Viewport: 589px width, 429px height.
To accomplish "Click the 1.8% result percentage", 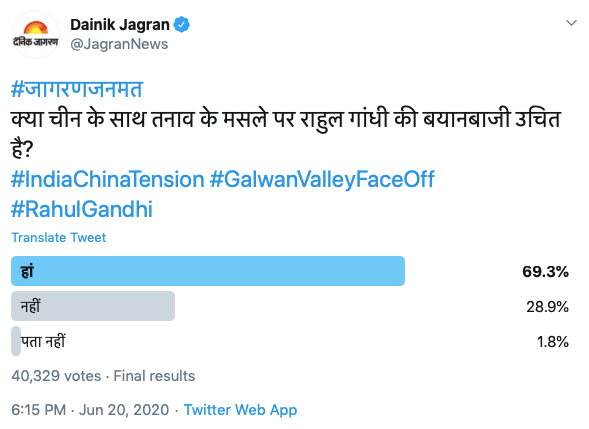I will pos(552,342).
